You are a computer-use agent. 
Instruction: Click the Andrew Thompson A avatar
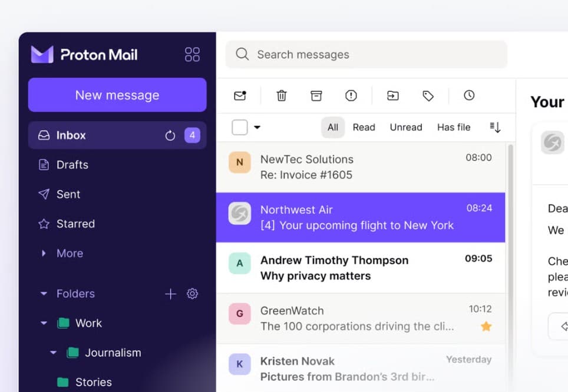(239, 263)
